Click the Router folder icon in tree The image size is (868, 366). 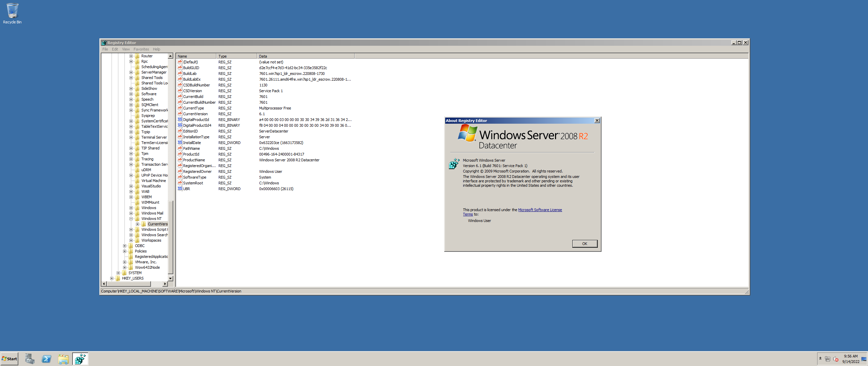pyautogui.click(x=137, y=56)
